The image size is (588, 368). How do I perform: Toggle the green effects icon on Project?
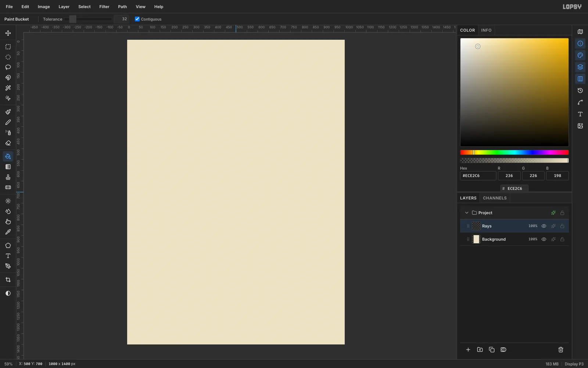(553, 213)
